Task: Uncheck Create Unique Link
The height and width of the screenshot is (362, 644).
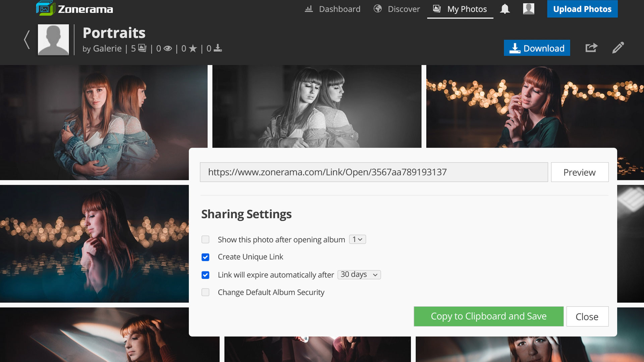Action: pos(205,257)
